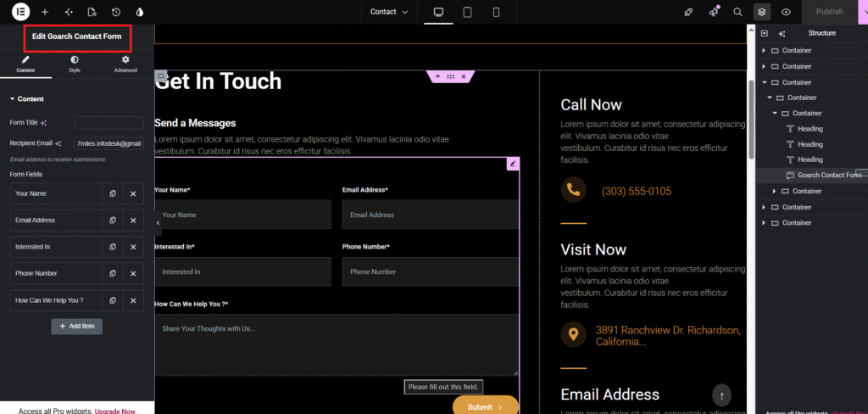Open How Can We Help You item
The image size is (868, 414).
[56, 300]
